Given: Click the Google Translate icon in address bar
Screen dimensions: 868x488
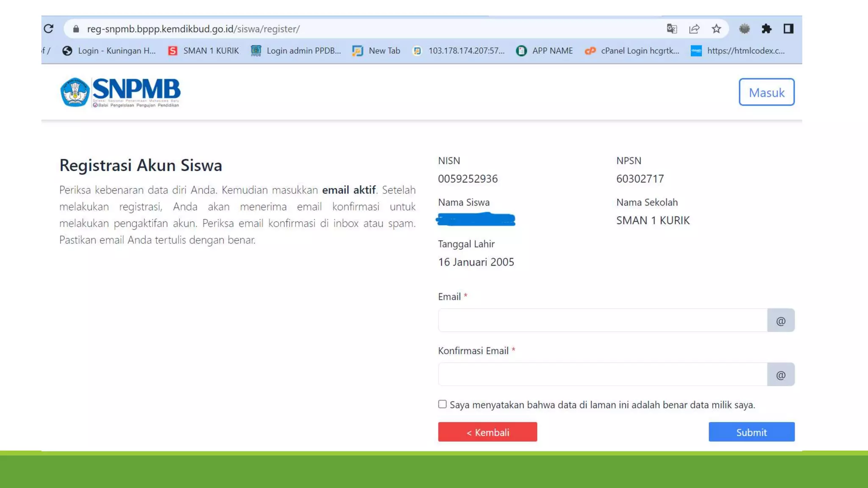Looking at the screenshot, I should click(x=672, y=29).
